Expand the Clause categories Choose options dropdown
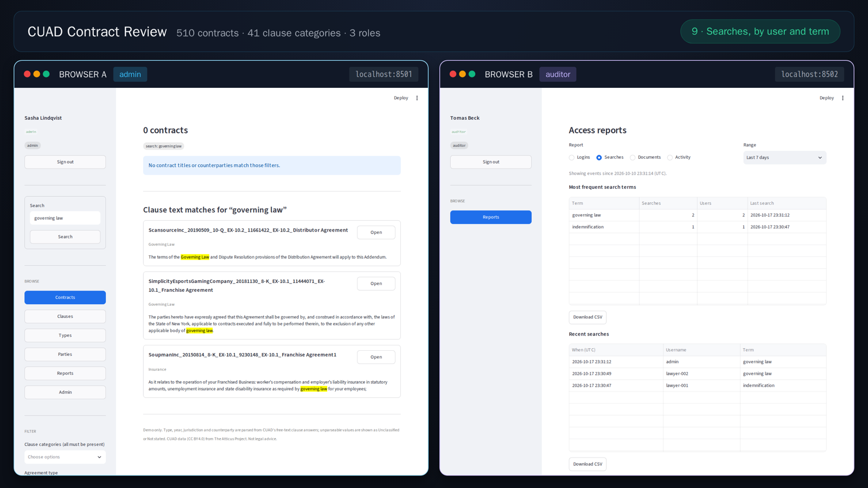 pyautogui.click(x=65, y=457)
